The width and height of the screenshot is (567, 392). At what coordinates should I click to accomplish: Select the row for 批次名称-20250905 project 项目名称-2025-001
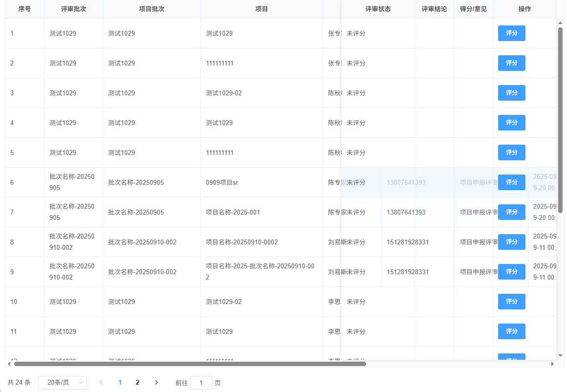coord(244,212)
